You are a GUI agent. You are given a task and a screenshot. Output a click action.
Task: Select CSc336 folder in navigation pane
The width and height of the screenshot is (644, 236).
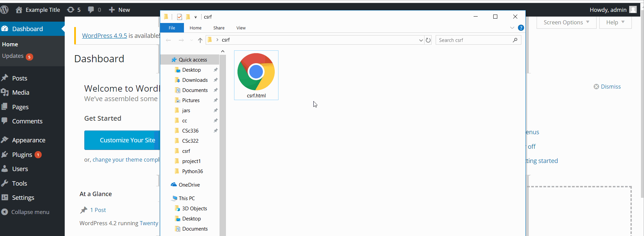[x=190, y=131]
